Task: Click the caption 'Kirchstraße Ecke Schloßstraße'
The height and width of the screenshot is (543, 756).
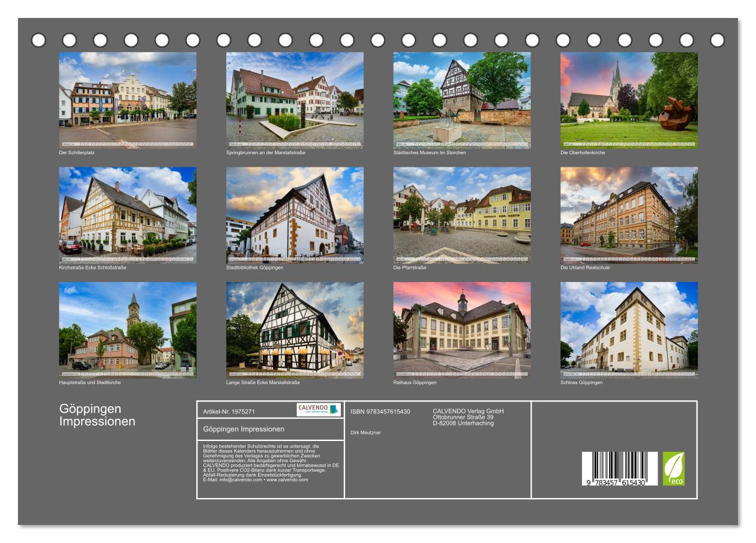Action: (x=92, y=268)
